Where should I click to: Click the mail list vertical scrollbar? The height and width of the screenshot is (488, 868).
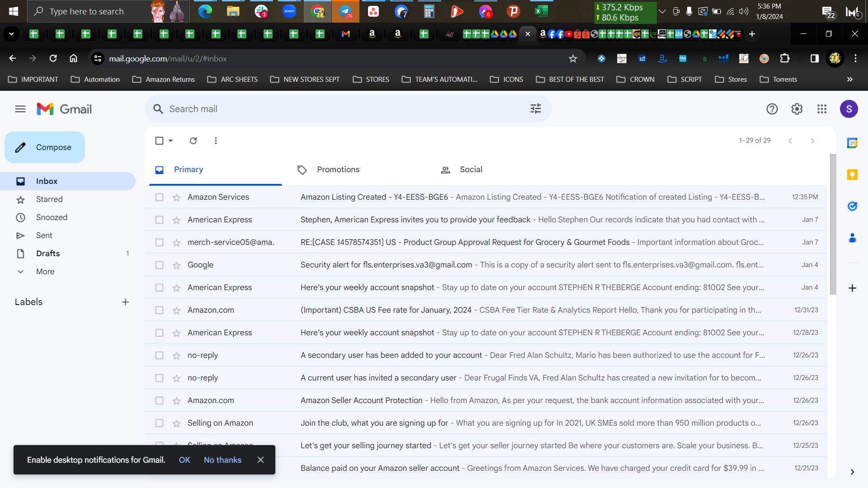(833, 224)
